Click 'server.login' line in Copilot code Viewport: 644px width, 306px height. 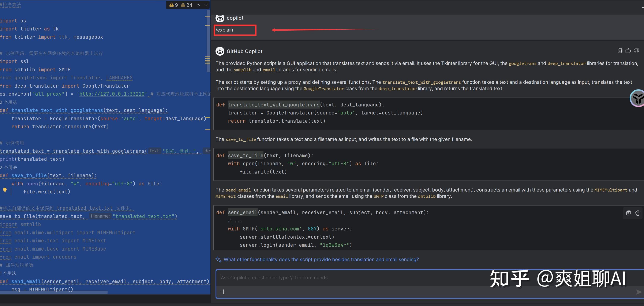tap(296, 245)
